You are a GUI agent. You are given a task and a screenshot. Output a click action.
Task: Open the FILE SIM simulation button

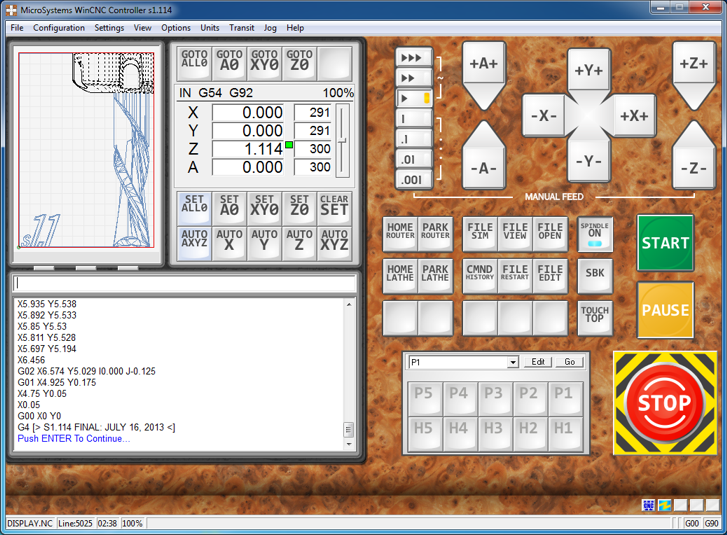(480, 234)
